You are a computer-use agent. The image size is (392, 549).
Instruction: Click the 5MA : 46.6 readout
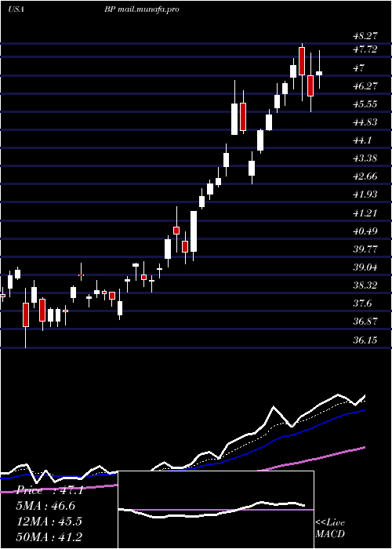click(x=45, y=506)
